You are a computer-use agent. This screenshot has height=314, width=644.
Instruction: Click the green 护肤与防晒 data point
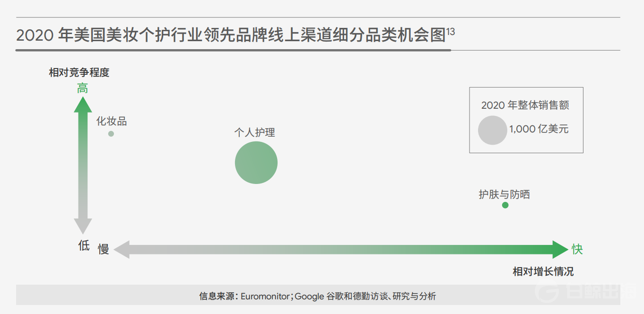point(505,205)
